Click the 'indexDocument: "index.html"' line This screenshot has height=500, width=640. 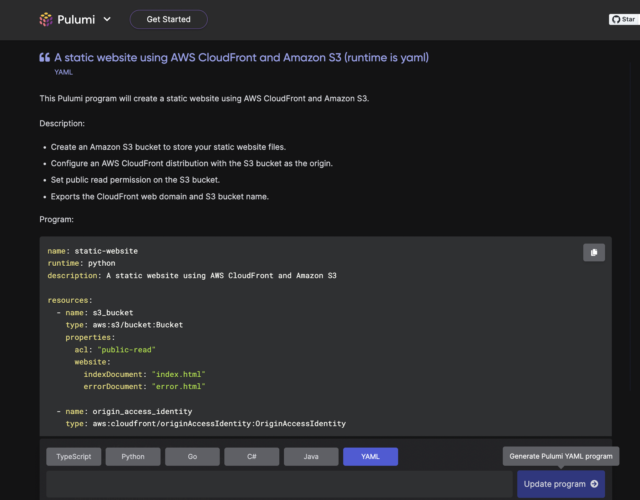[144, 374]
